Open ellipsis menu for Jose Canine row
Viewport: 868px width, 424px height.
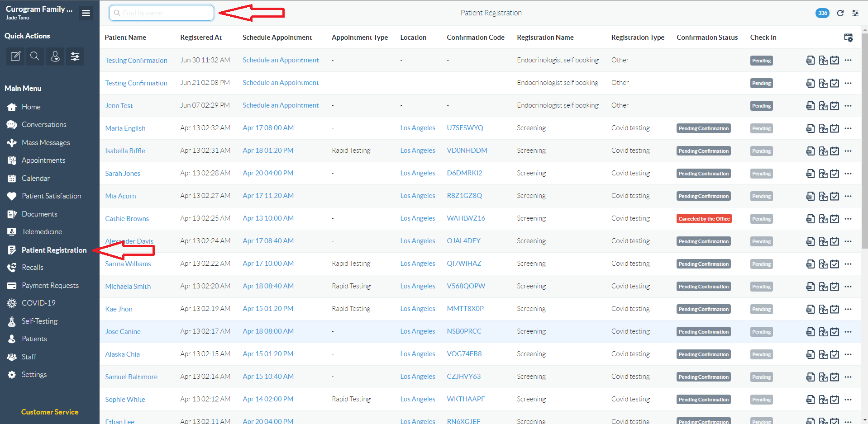pos(848,332)
